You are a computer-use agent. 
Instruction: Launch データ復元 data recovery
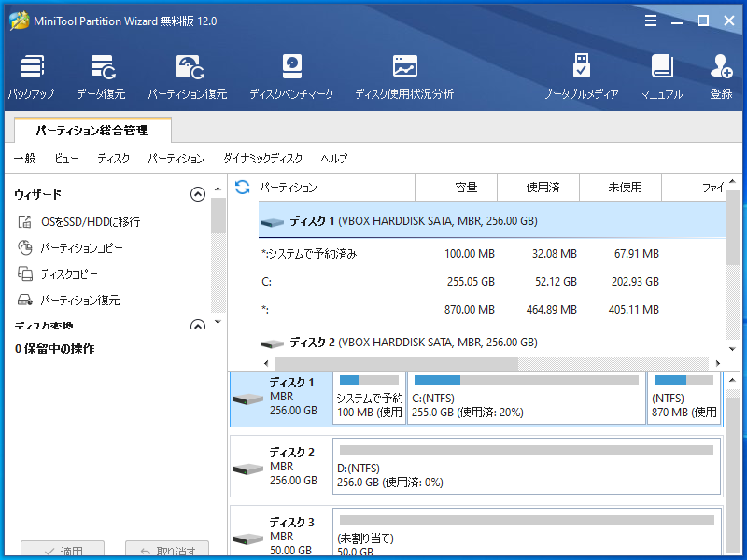102,77
